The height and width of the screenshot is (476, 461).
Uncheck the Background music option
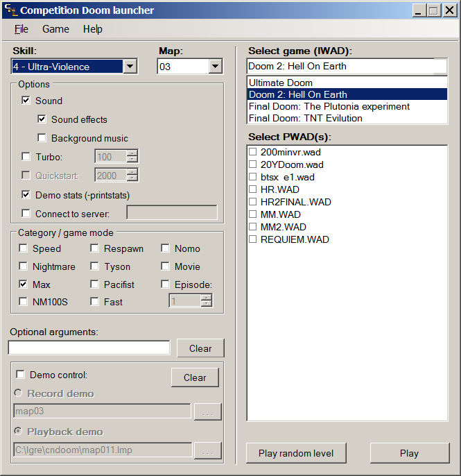(x=42, y=138)
